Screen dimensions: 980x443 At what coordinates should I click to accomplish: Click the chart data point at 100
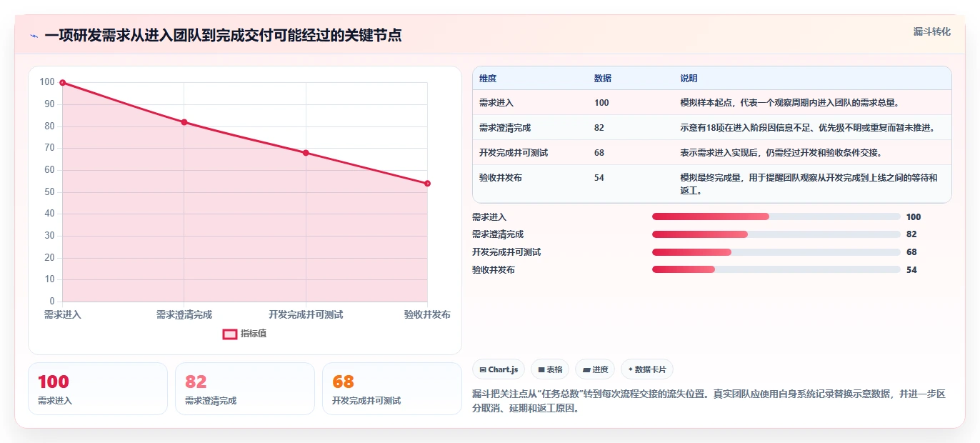tap(63, 83)
